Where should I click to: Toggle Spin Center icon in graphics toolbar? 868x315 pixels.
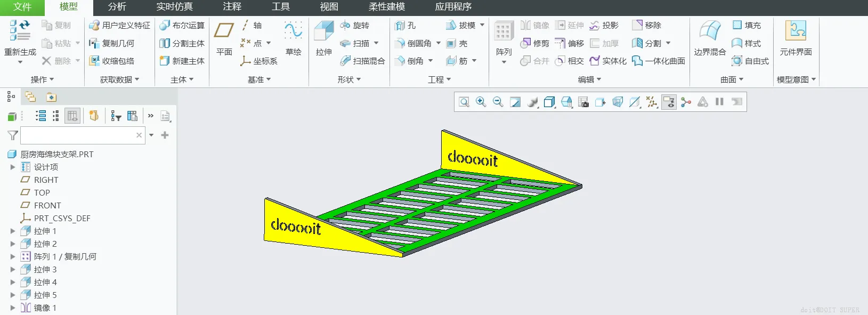coord(686,102)
